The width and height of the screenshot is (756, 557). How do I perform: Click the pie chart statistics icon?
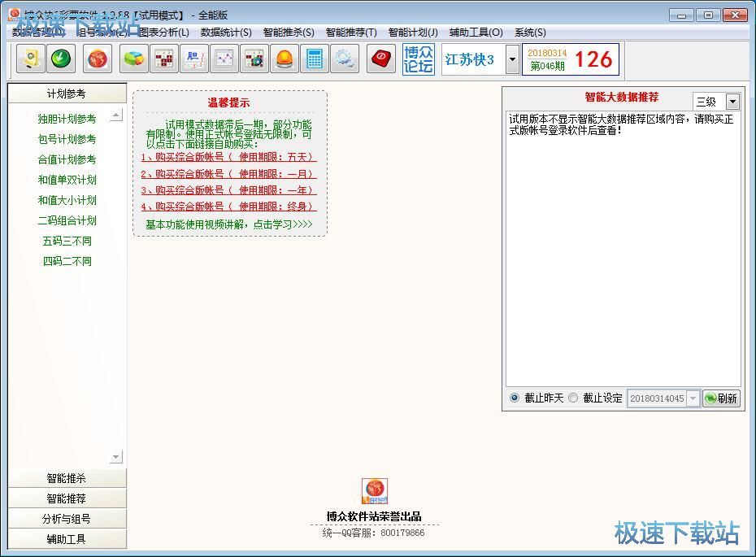pos(134,59)
